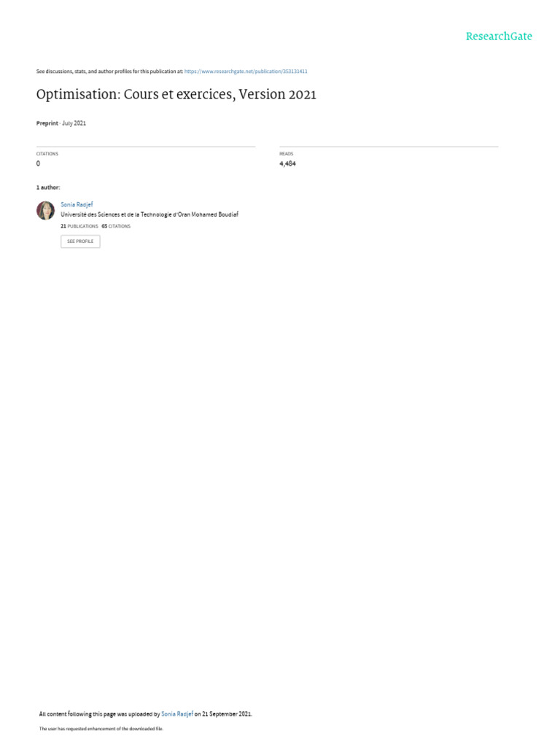Click Sonia Radjef's profile photo

pos(46,210)
